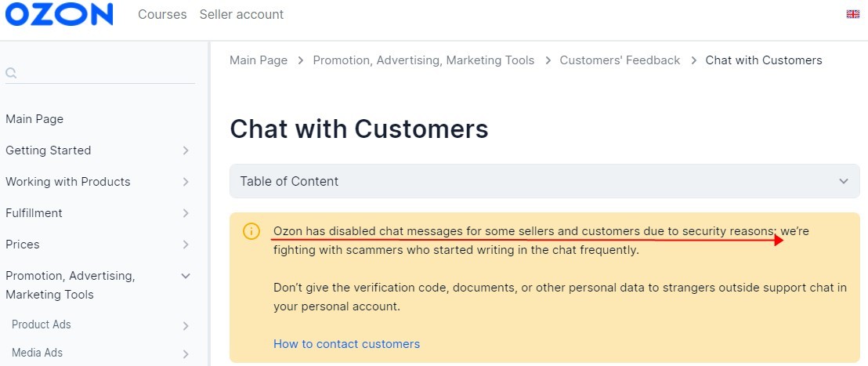
Task: Select Main Page in the sidebar
Action: tap(34, 119)
